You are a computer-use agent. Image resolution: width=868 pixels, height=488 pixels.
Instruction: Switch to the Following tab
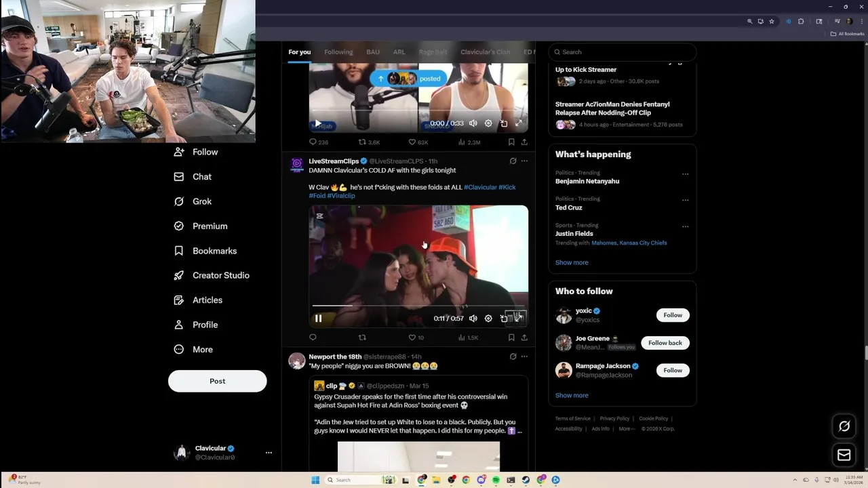tap(338, 52)
